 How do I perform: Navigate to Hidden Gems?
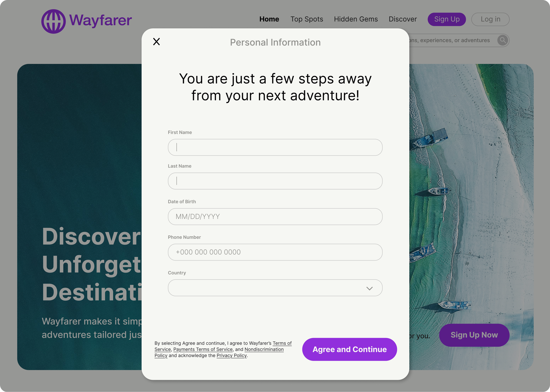pyautogui.click(x=356, y=19)
